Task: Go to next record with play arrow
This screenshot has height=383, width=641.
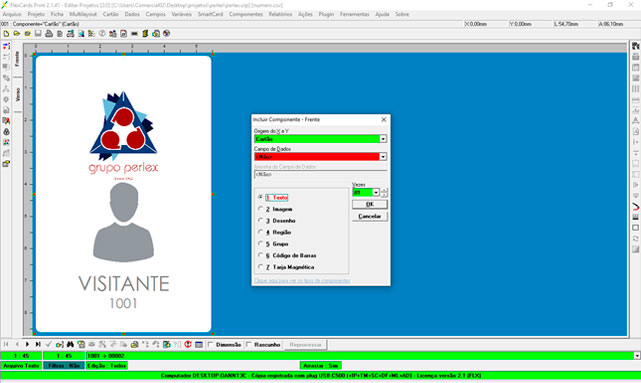Action: [27, 345]
